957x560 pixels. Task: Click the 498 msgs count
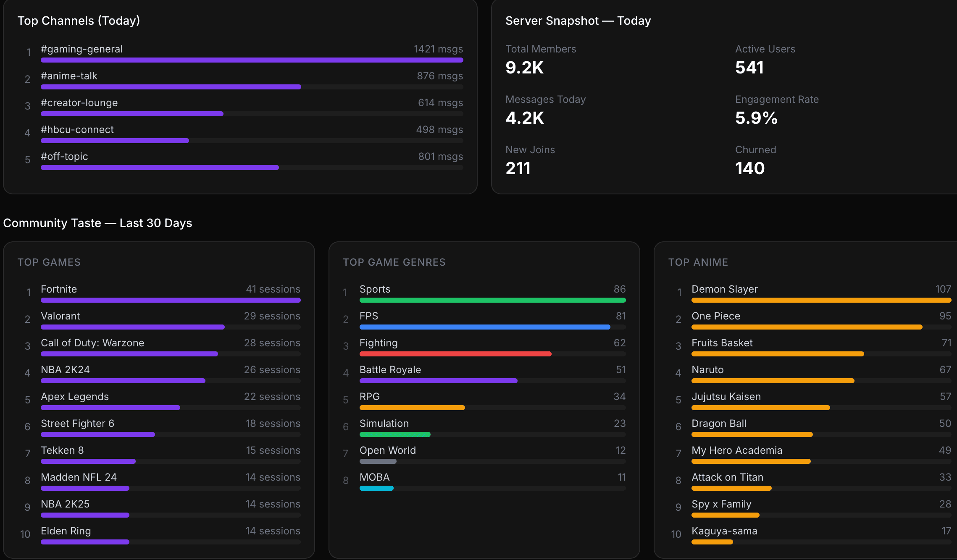pyautogui.click(x=439, y=130)
